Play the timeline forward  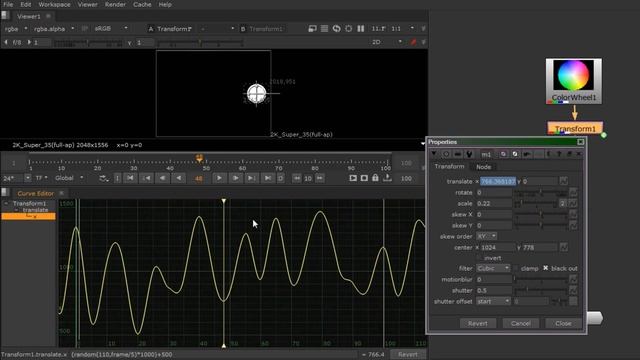point(219,178)
